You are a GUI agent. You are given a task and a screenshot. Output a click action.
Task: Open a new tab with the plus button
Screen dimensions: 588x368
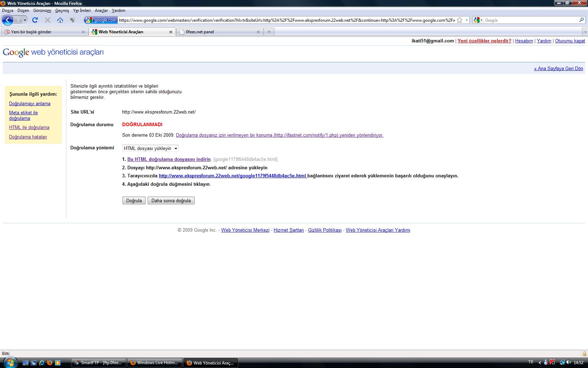[269, 32]
